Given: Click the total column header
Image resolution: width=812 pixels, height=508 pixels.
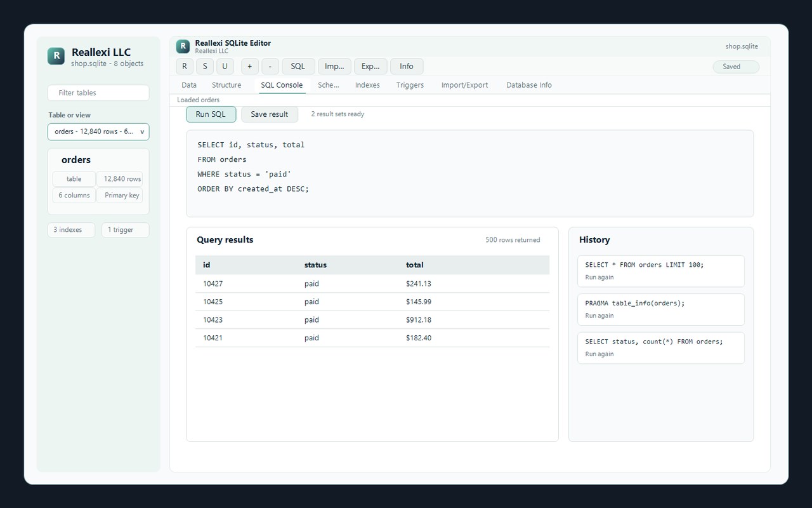Looking at the screenshot, I should (x=414, y=265).
